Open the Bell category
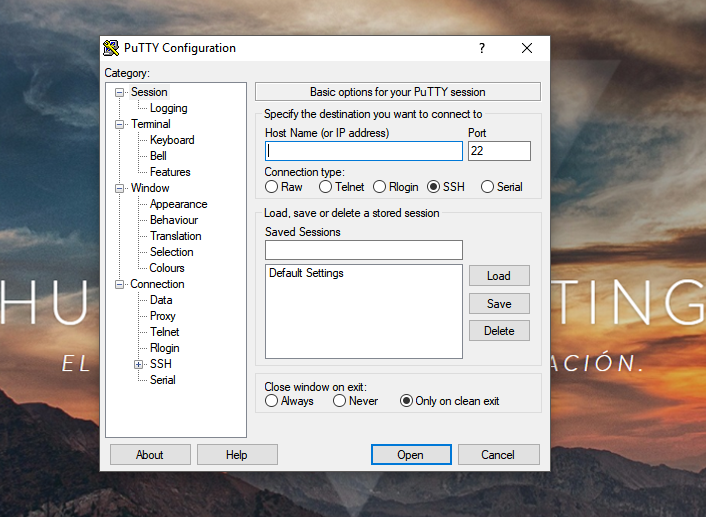The width and height of the screenshot is (706, 517). pyautogui.click(x=158, y=156)
